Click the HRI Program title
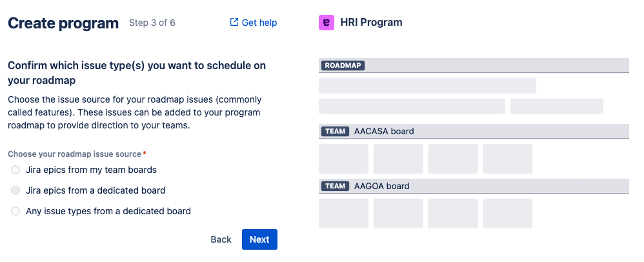Image resolution: width=644 pixels, height=262 pixels. pyautogui.click(x=371, y=23)
